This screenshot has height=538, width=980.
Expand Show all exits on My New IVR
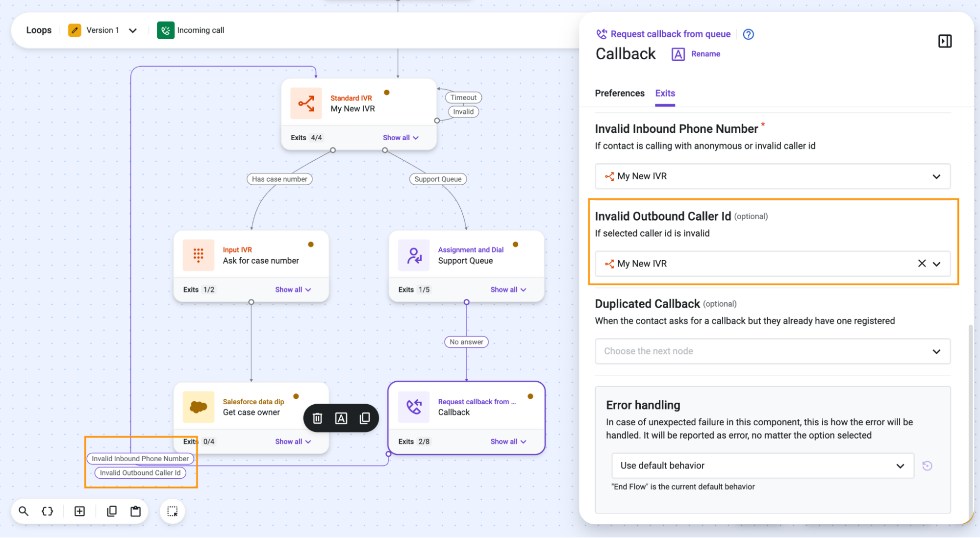pos(401,138)
